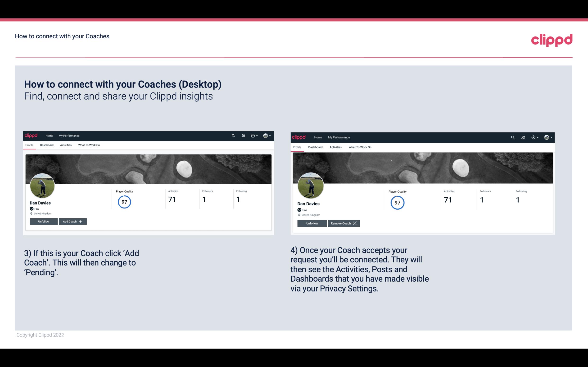
Task: Expand the 'My Performance' dropdown menu
Action: pyautogui.click(x=68, y=135)
